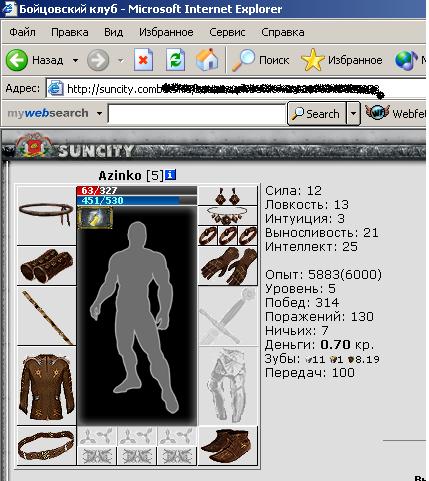Open the Вид menu
The width and height of the screenshot is (429, 481).
[x=113, y=32]
